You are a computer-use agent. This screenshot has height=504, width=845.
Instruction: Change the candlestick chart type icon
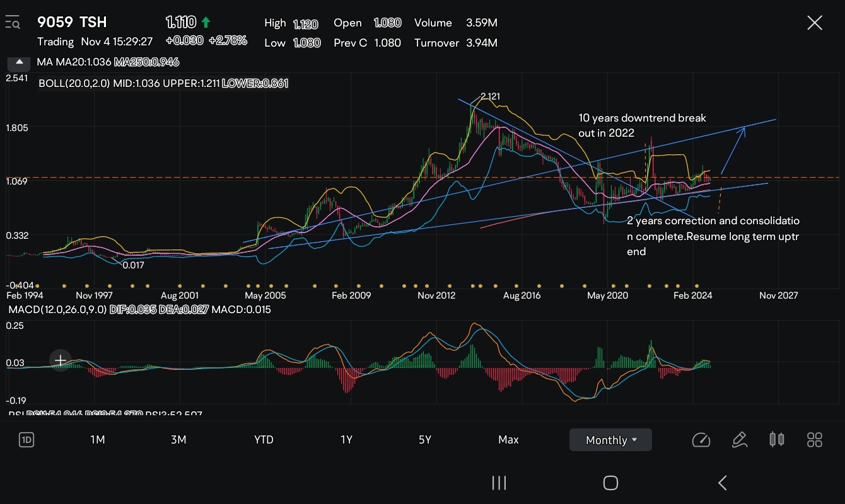(x=777, y=440)
